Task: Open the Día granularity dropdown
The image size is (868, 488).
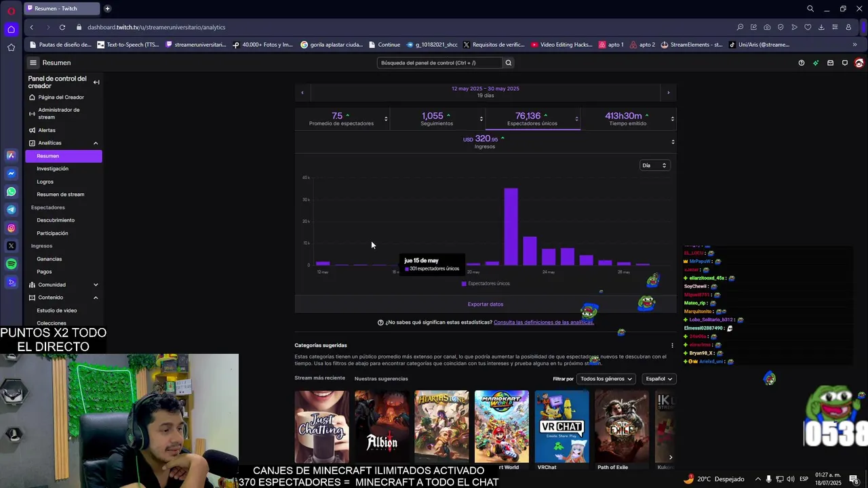Action: (654, 165)
